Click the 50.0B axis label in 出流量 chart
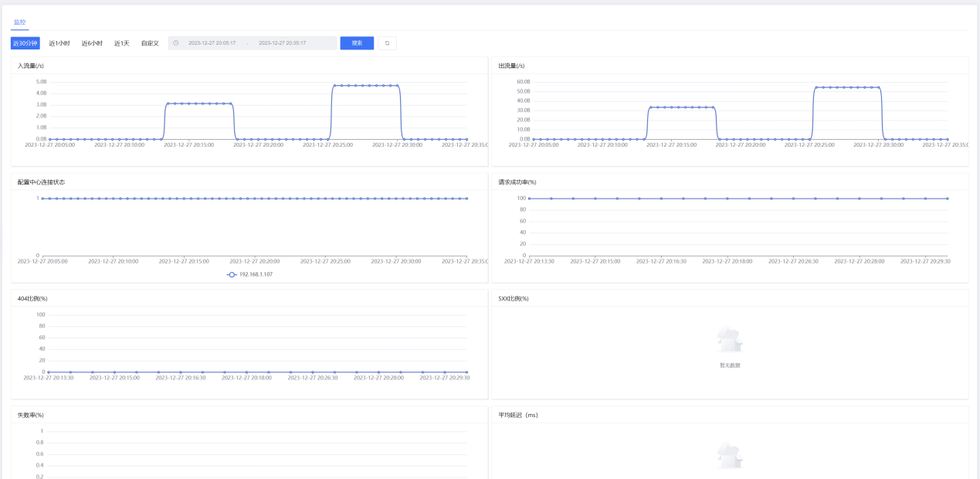 point(524,91)
